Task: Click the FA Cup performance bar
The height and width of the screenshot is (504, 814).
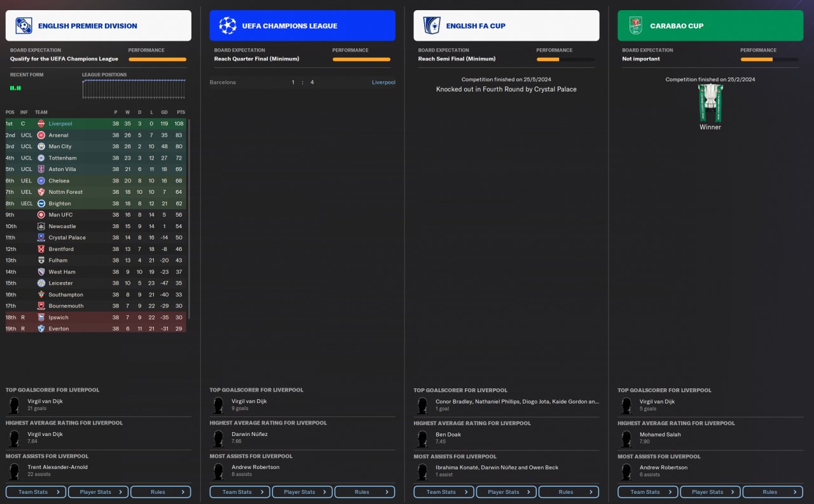Action: [565, 59]
